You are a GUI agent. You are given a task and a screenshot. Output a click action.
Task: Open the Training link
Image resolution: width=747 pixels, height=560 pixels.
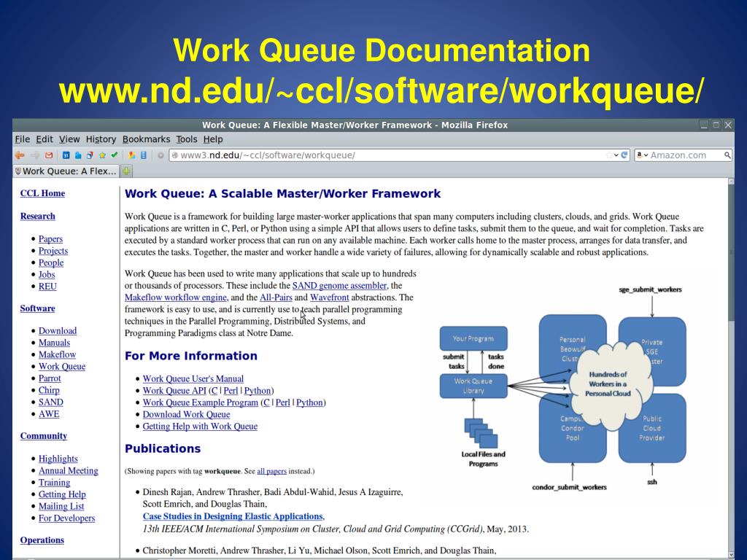(x=54, y=483)
